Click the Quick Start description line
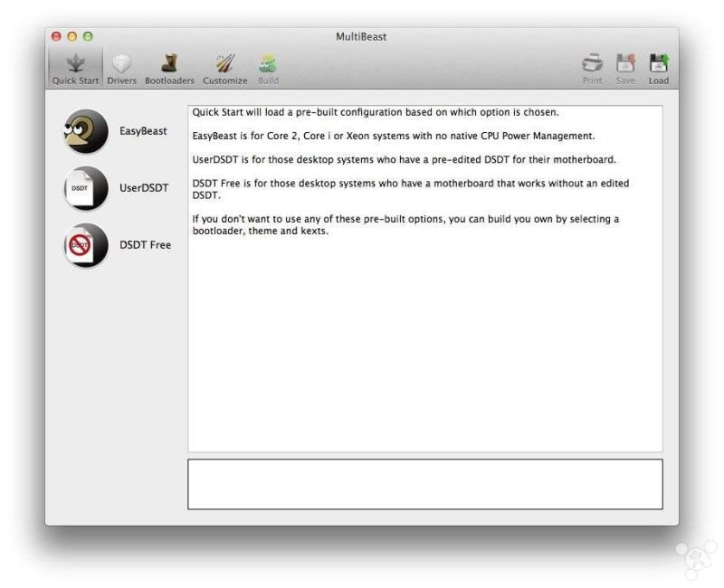 tap(376, 112)
